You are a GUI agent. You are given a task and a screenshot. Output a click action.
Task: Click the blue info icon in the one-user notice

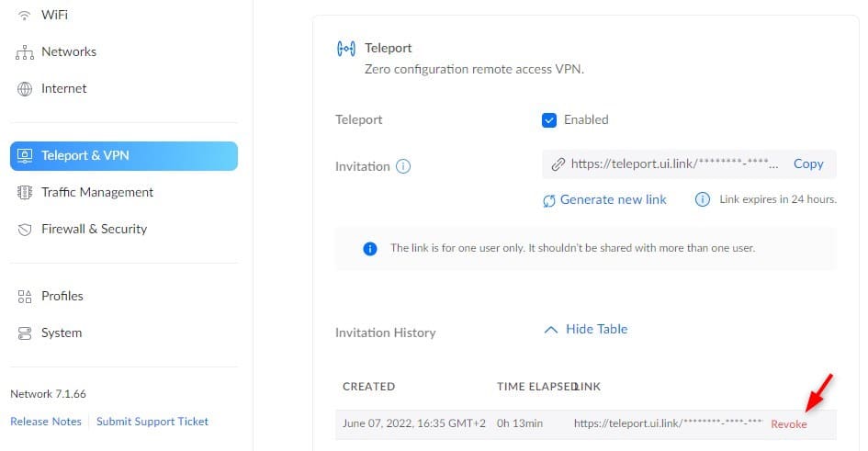[370, 249]
